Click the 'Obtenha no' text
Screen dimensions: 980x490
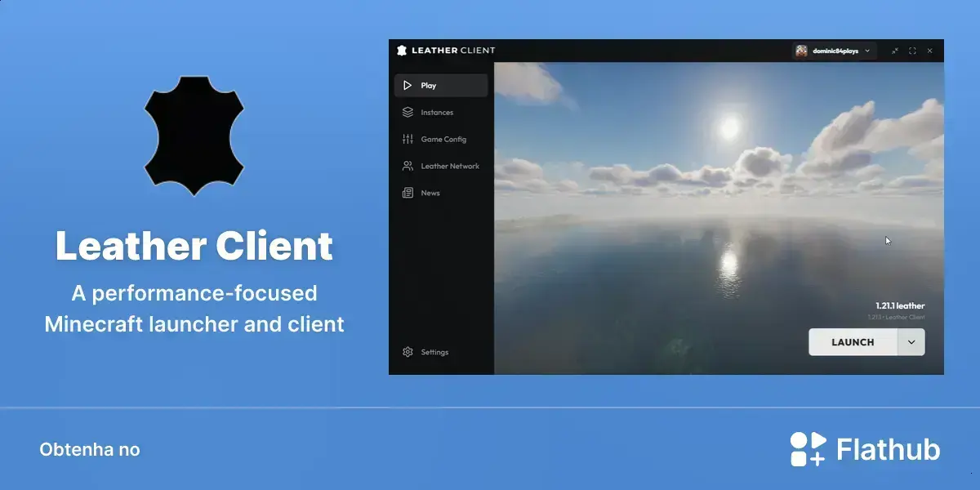[x=90, y=450]
